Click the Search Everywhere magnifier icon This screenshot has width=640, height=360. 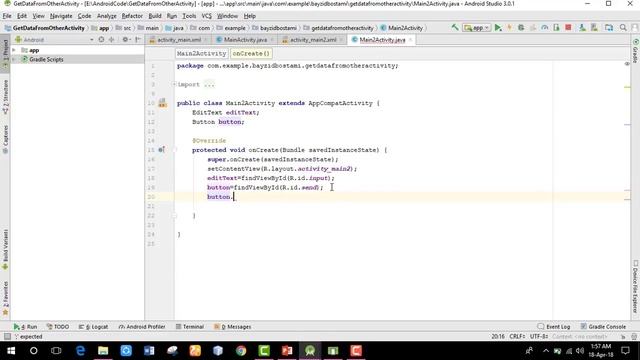[623, 27]
